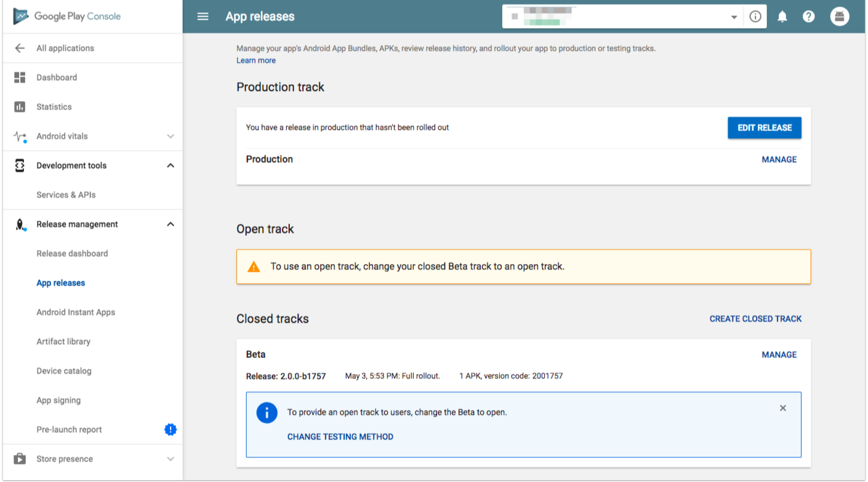Click Create Closed Track
Screen dimensions: 868x482
[755, 319]
